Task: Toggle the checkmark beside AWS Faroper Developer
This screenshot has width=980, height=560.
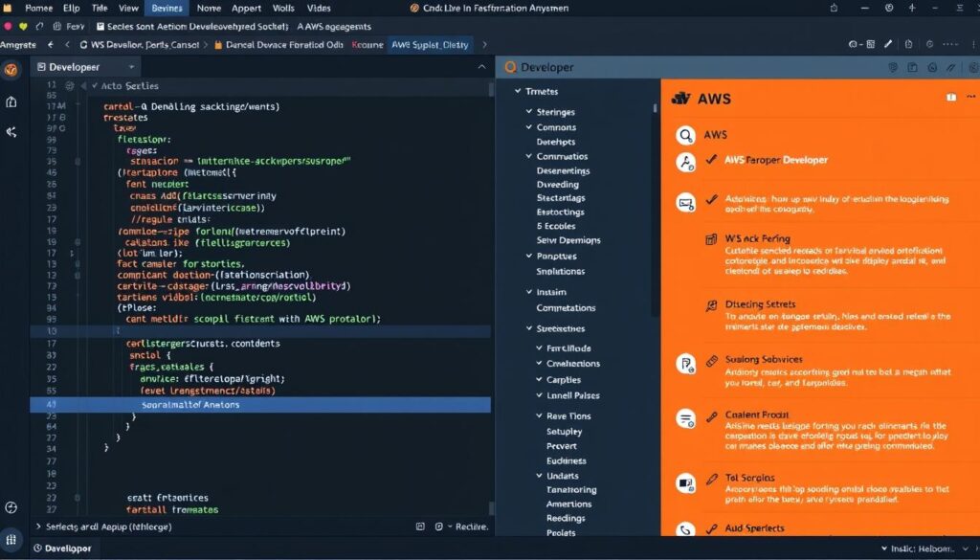Action: pyautogui.click(x=711, y=159)
